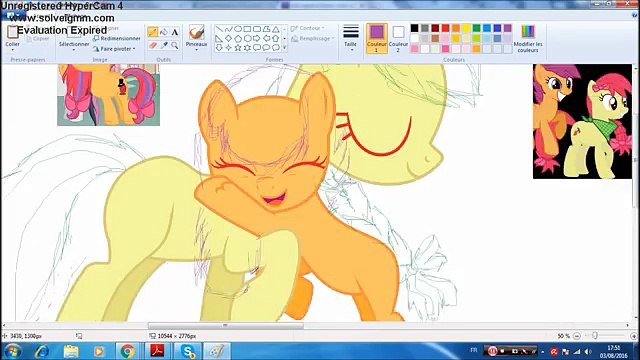The image size is (640, 360).
Task: Choose the diamond shape
Action: point(229,38)
